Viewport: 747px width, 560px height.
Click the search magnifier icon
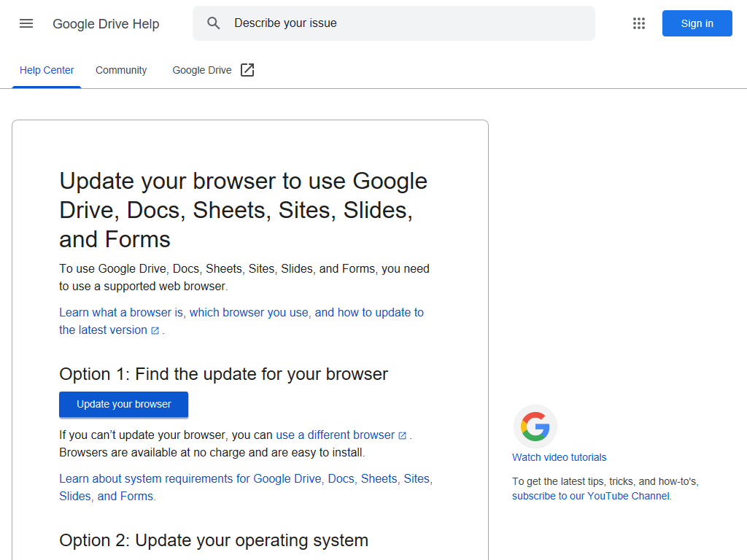[214, 23]
